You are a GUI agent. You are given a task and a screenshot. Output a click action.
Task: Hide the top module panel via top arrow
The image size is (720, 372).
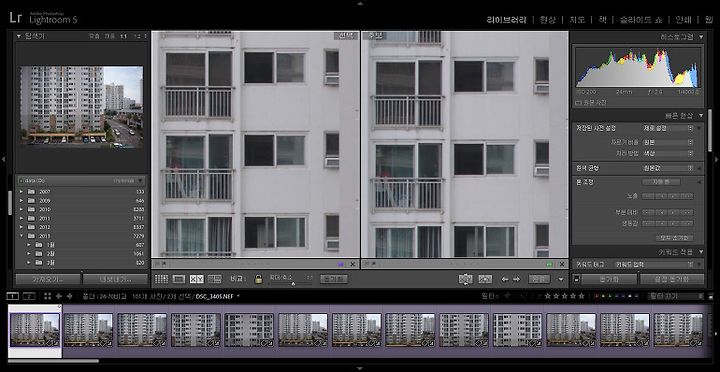(x=360, y=4)
